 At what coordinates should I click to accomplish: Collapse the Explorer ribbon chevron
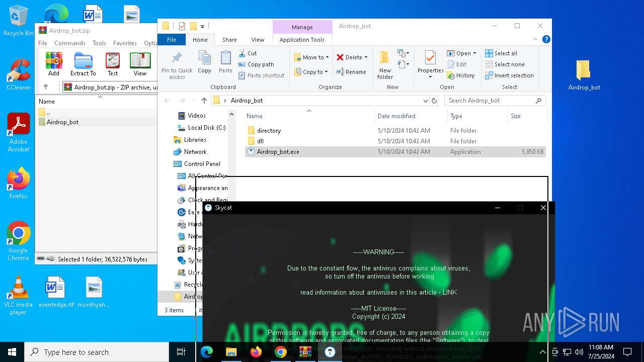[x=536, y=39]
